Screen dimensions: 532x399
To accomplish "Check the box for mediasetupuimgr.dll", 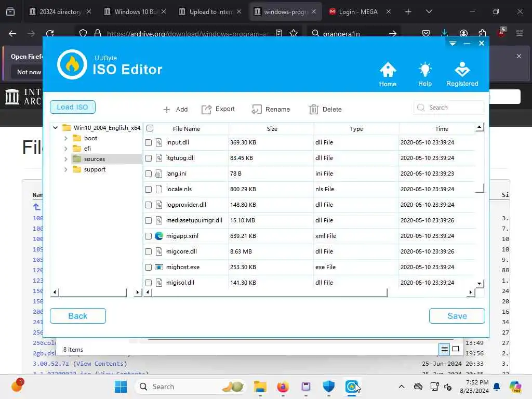I will (148, 220).
